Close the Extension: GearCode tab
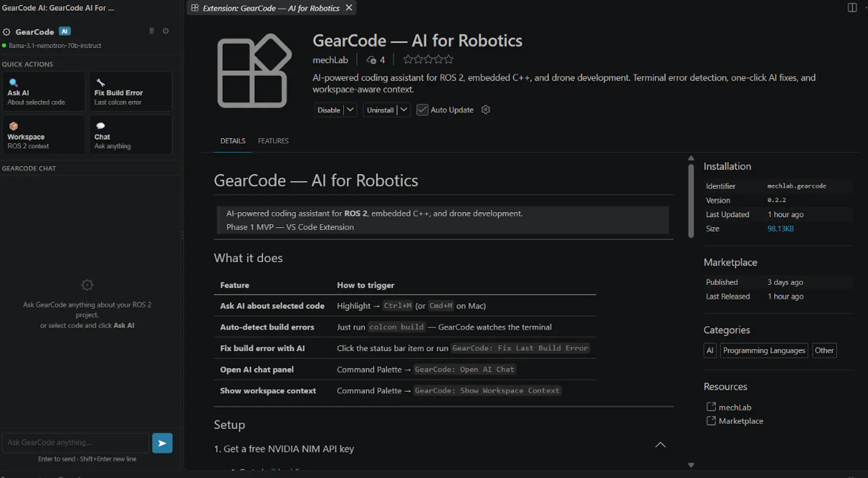Image resolution: width=868 pixels, height=478 pixels. pyautogui.click(x=349, y=8)
